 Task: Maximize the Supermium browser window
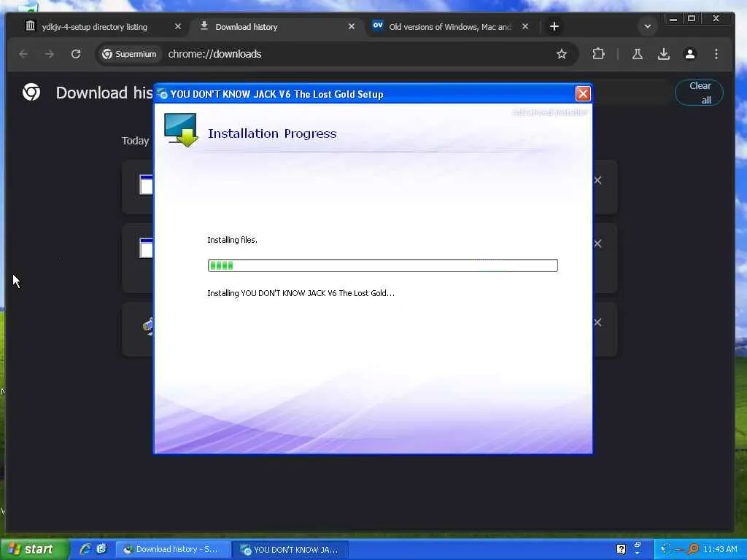(x=692, y=18)
